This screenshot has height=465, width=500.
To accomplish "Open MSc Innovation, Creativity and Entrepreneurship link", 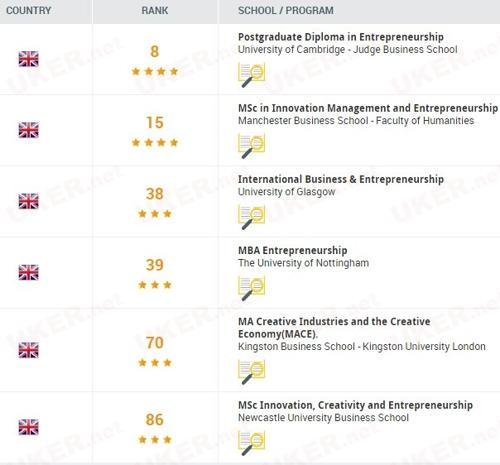I will [x=355, y=405].
